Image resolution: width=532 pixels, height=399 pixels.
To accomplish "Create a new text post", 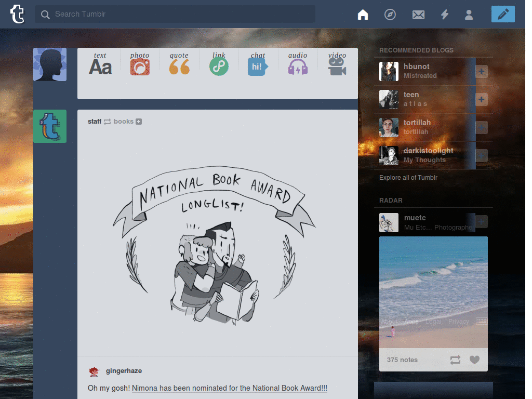I will [100, 64].
